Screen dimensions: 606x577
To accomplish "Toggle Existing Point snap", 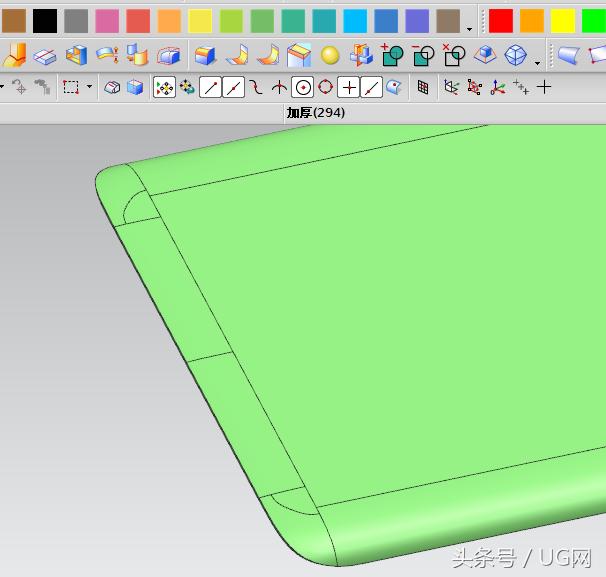I will pyautogui.click(x=349, y=87).
